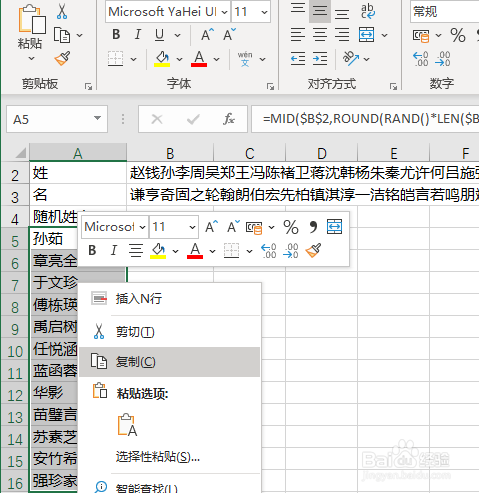Choose 插入N行 from context menu
The height and width of the screenshot is (493, 479).
pyautogui.click(x=169, y=299)
